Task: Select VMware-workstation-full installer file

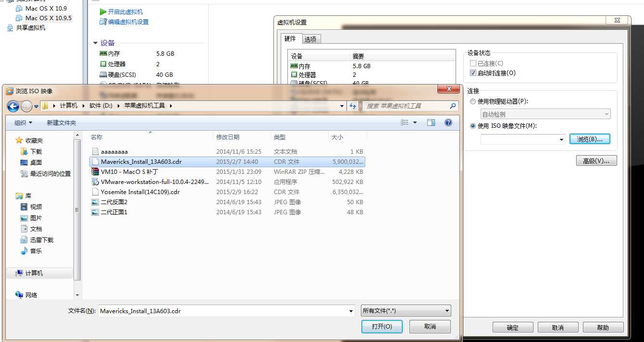Action: 227,182
